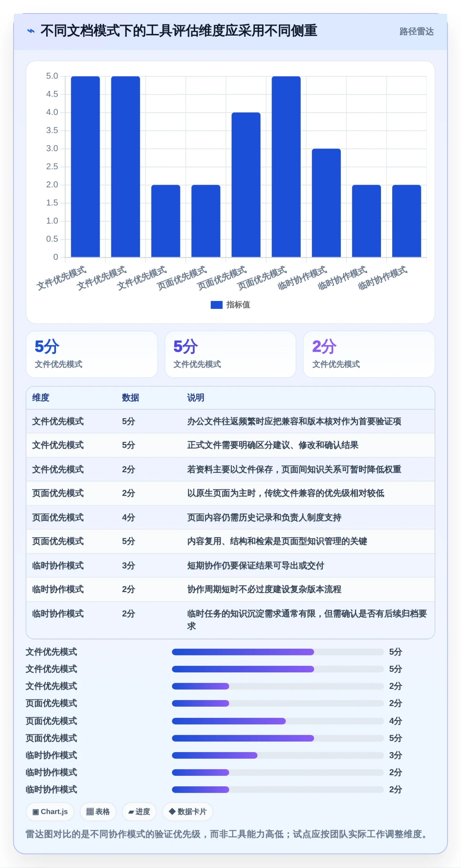Click the 指标值 legend text
The height and width of the screenshot is (868, 461).
point(238,305)
